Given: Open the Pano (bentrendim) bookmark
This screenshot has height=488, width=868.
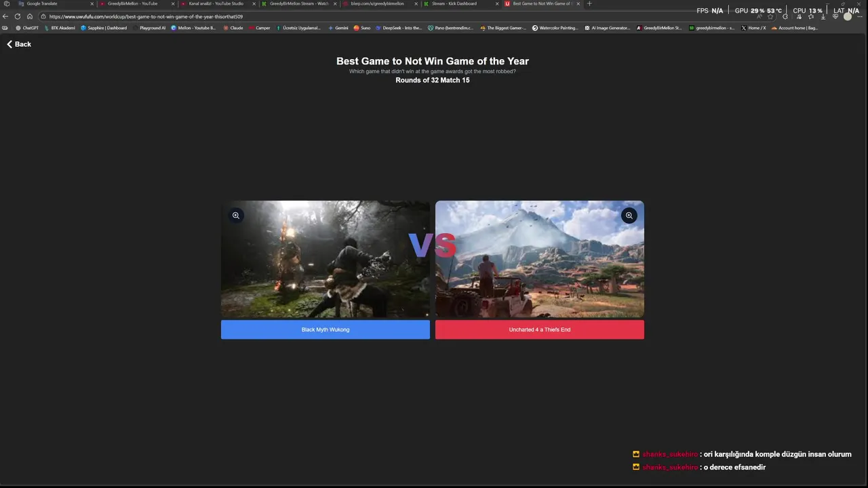Looking at the screenshot, I should [451, 28].
